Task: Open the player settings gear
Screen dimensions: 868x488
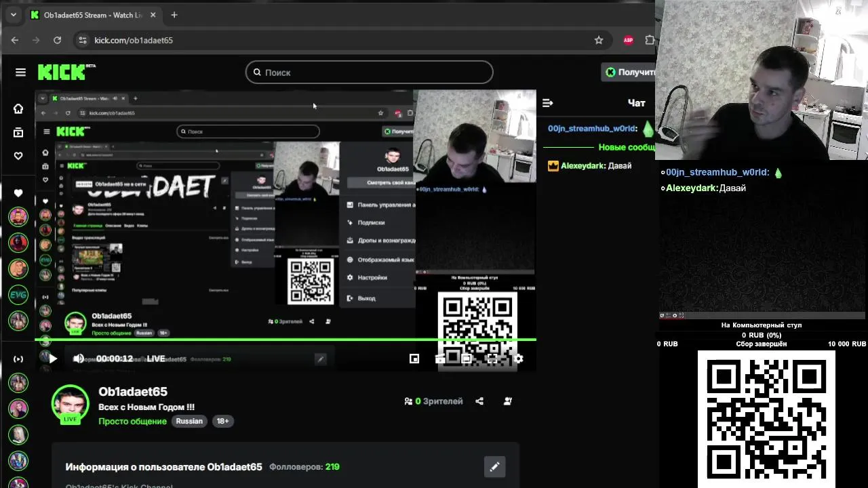Action: point(518,359)
